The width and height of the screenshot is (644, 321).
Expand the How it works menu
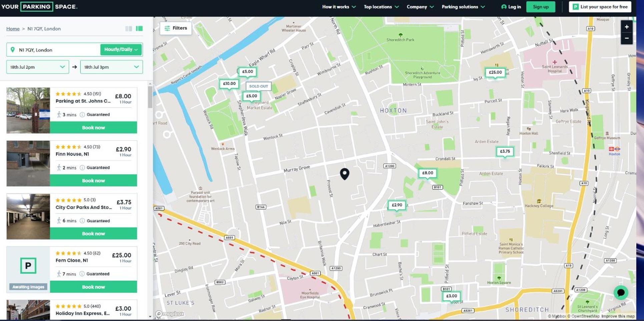[339, 7]
